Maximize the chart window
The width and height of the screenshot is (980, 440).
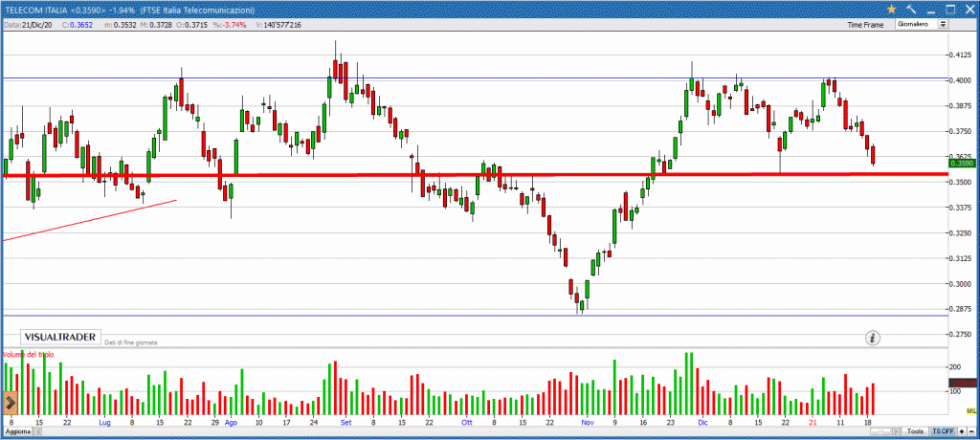(x=950, y=9)
